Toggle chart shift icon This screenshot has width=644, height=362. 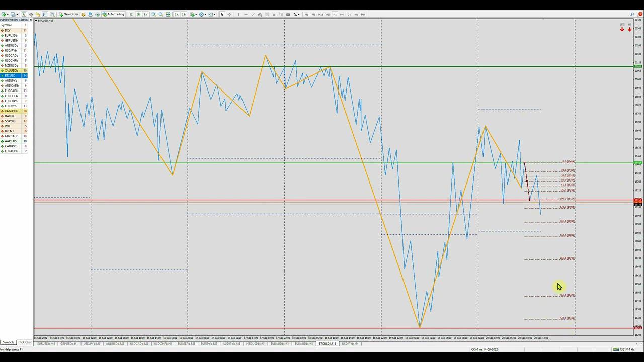coord(184,14)
